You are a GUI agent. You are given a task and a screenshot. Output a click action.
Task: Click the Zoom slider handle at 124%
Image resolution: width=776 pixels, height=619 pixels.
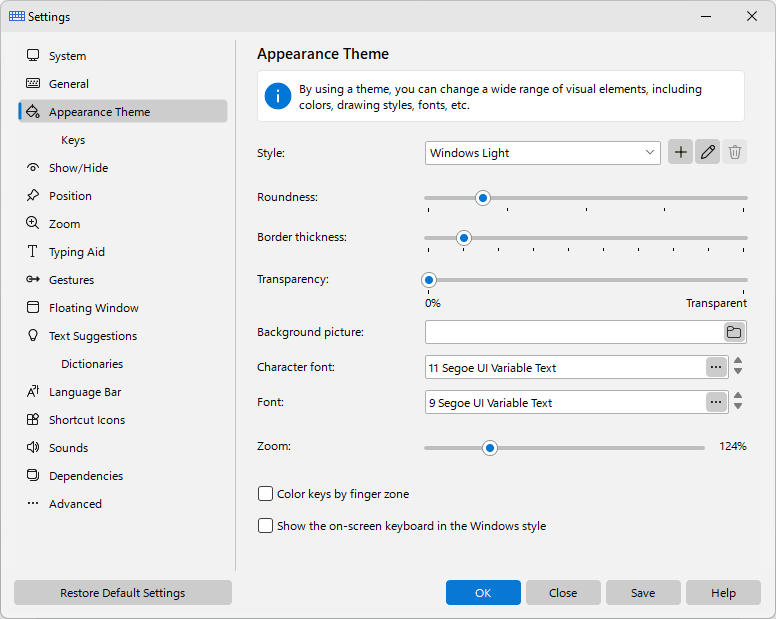[x=489, y=448]
